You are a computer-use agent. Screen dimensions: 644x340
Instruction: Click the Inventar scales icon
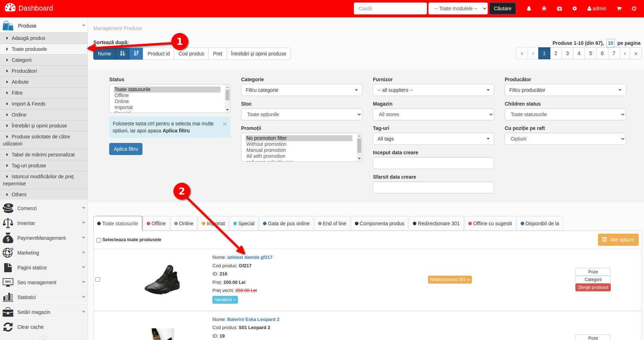pyautogui.click(x=8, y=223)
